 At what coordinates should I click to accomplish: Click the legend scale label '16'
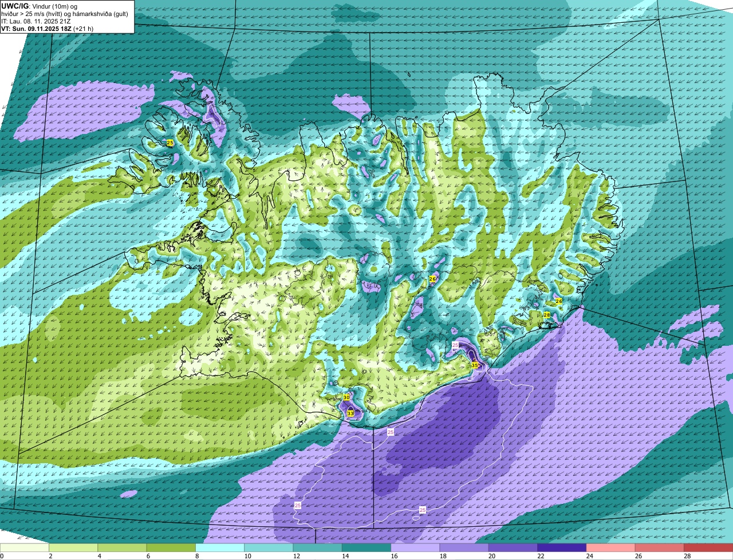[394, 556]
